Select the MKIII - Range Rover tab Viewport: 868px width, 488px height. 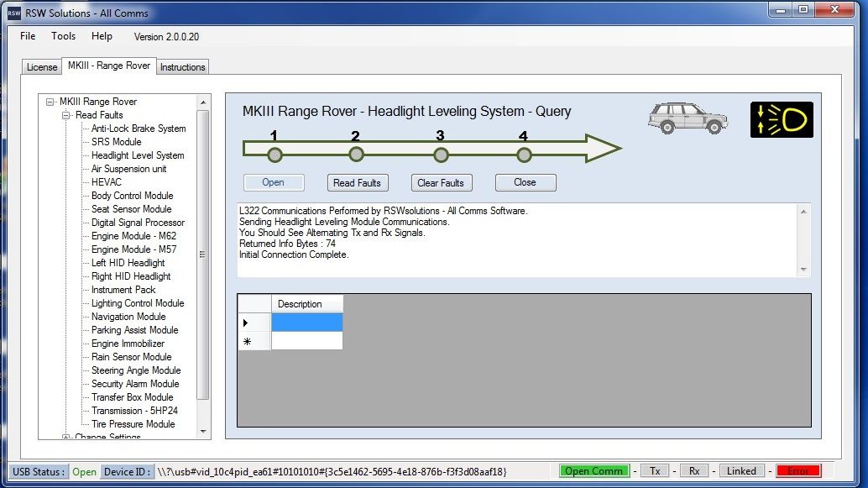tap(109, 66)
